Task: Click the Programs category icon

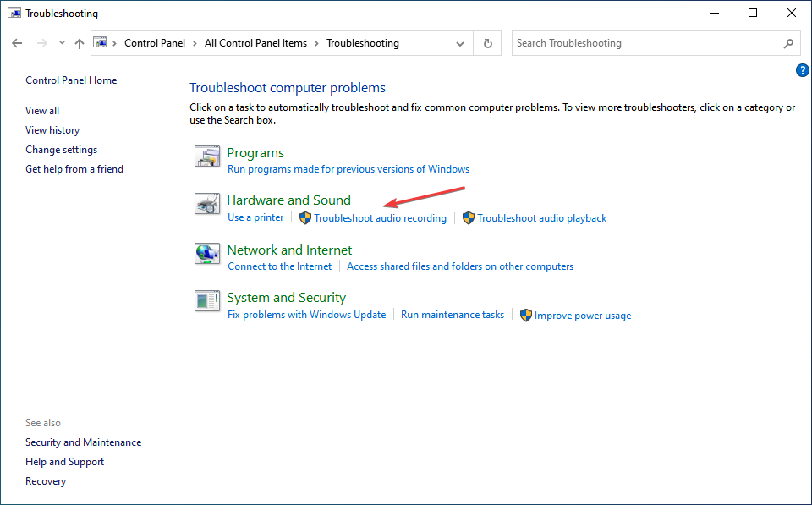Action: 207,156
